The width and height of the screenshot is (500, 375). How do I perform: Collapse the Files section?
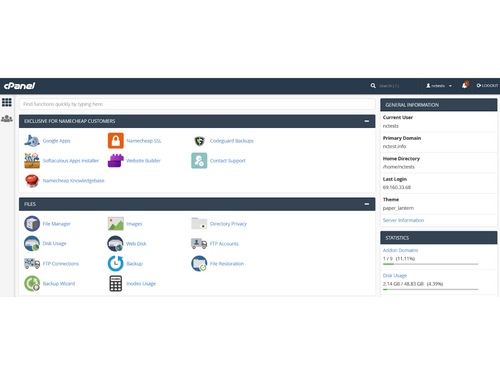coord(367,204)
